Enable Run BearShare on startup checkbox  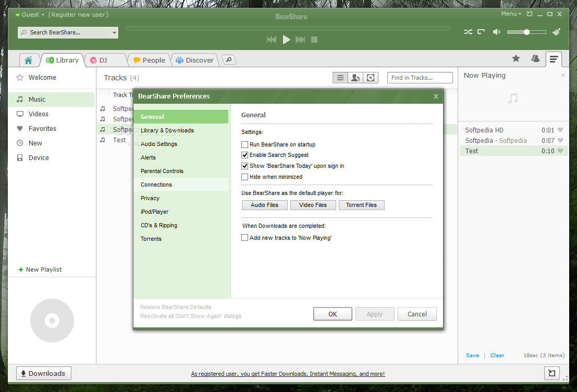coord(244,144)
